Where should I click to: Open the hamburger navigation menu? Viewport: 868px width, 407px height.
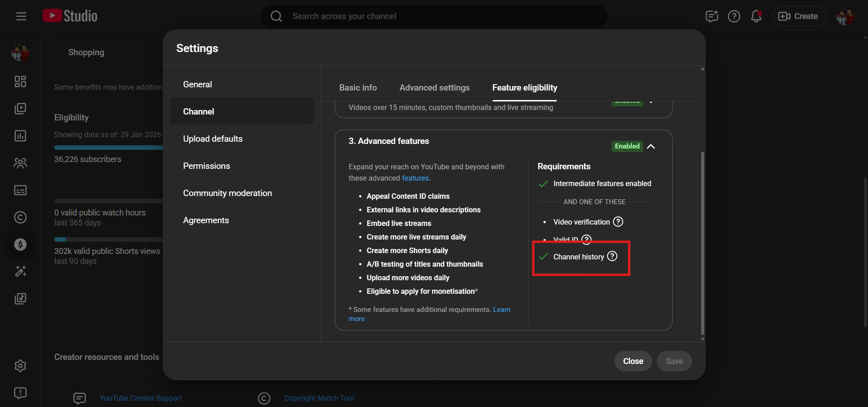(21, 16)
